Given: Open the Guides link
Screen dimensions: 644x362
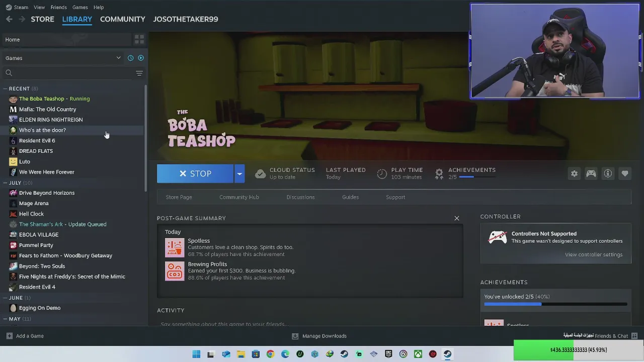Looking at the screenshot, I should pyautogui.click(x=350, y=197).
